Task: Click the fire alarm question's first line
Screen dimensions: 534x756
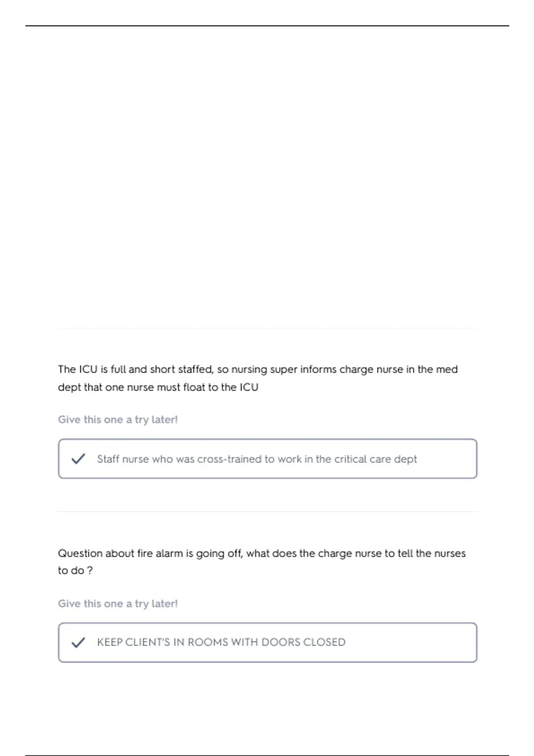Action: (262, 554)
